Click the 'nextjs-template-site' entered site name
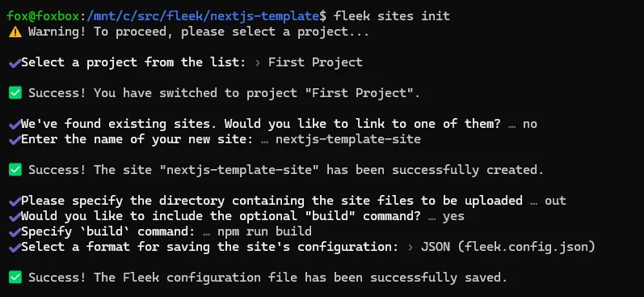Viewport: 644px width, 297px height. pos(348,139)
